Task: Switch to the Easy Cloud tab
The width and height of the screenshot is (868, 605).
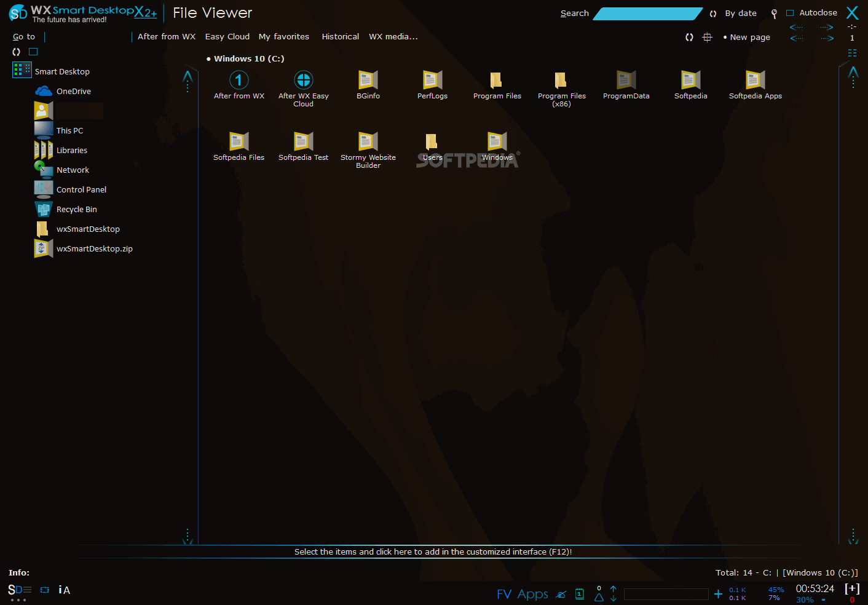Action: click(x=227, y=37)
